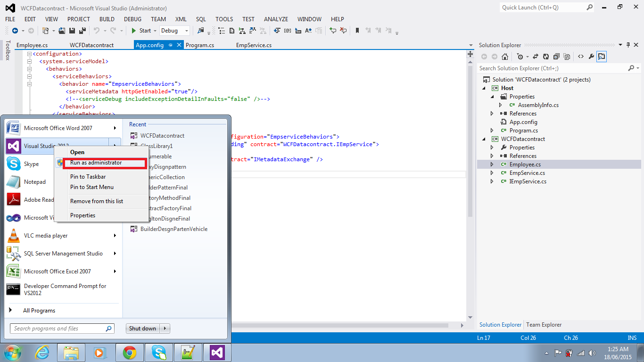Image resolution: width=644 pixels, height=362 pixels.
Task: Click the View Code icon in Solution Explorer
Action: pos(580,57)
